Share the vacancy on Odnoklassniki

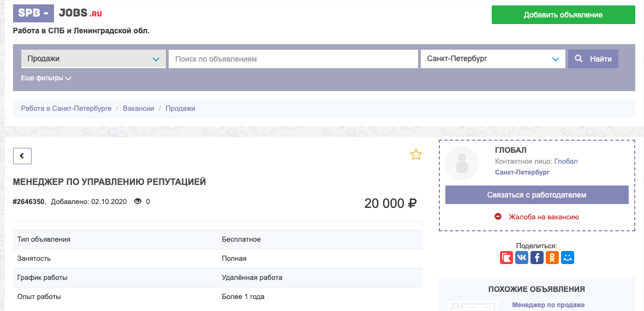click(552, 258)
